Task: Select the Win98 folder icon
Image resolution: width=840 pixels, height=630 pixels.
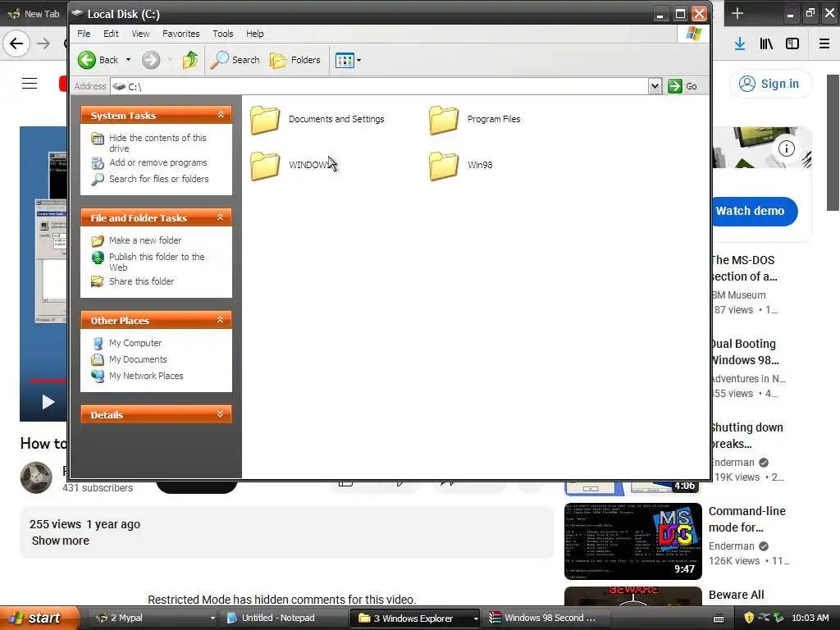Action: pos(444,166)
